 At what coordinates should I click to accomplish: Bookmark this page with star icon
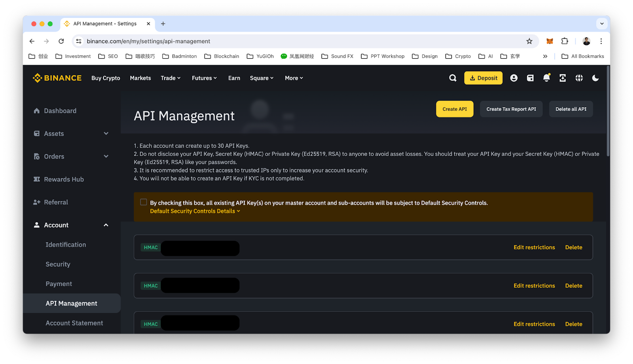[x=529, y=41]
